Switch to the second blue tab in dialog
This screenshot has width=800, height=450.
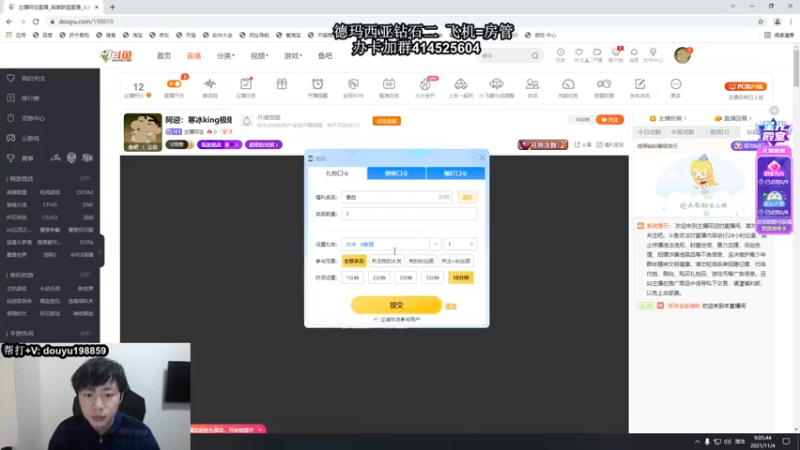396,173
